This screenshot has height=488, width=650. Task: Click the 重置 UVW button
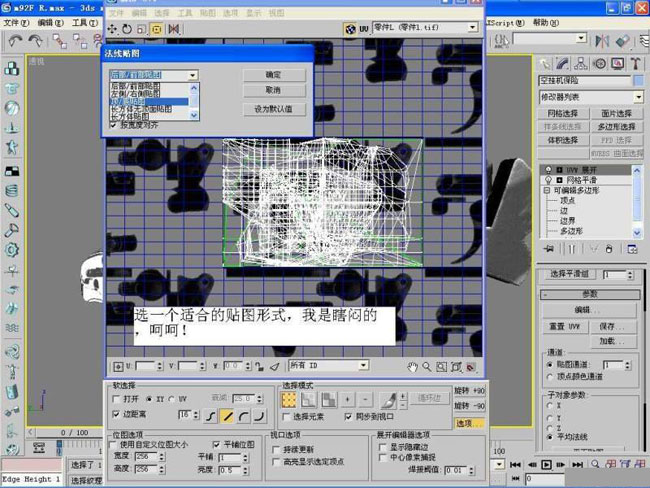pos(564,327)
